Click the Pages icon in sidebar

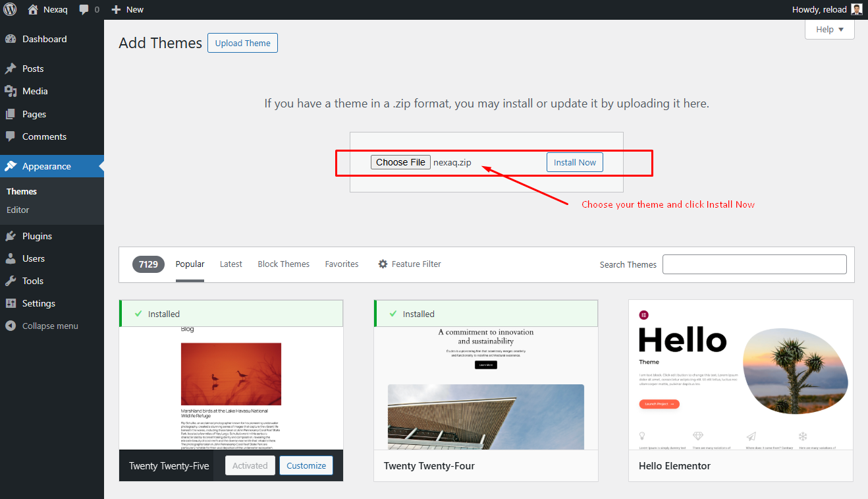coord(11,114)
